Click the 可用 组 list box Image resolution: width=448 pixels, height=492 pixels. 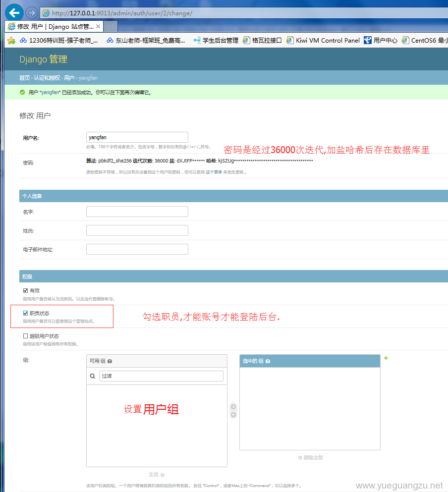click(157, 426)
